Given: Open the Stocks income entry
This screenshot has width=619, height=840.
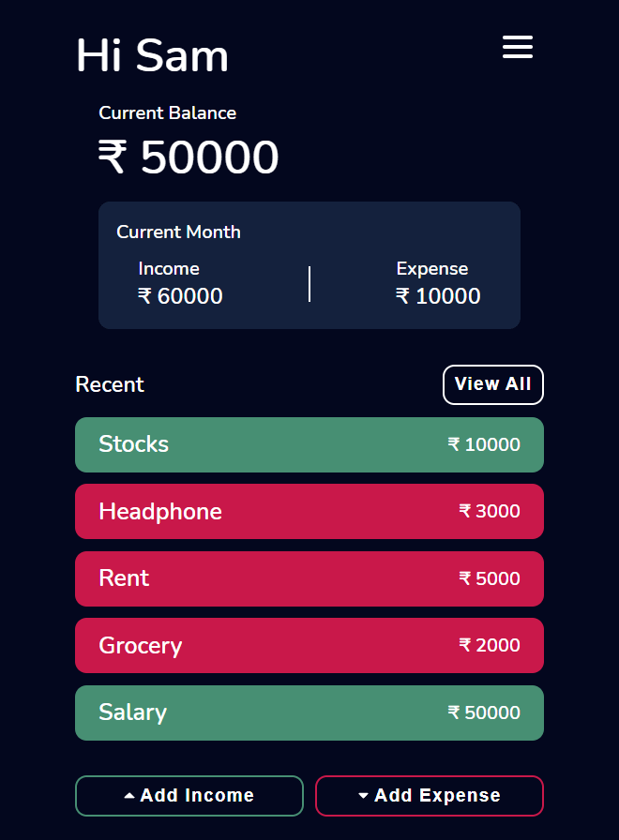Looking at the screenshot, I should pyautogui.click(x=309, y=444).
